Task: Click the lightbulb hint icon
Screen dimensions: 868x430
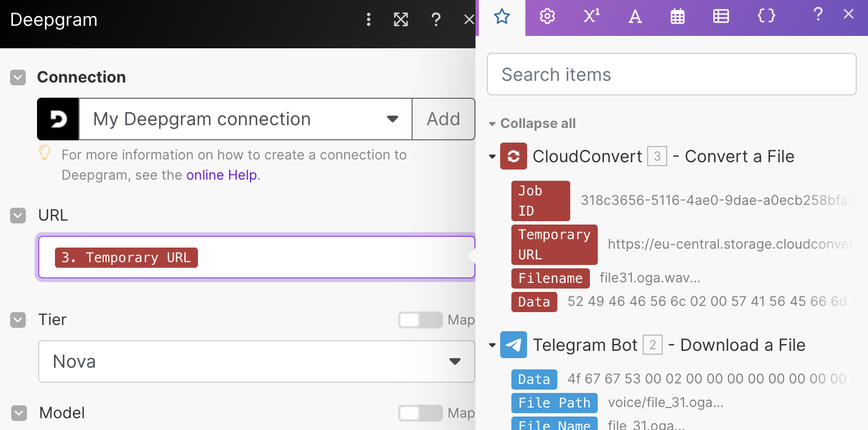Action: 45,153
